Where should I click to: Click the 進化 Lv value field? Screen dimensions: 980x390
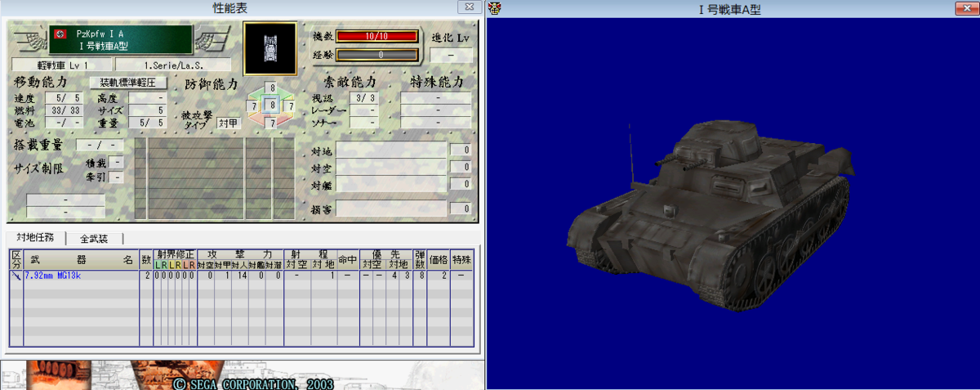click(x=452, y=56)
